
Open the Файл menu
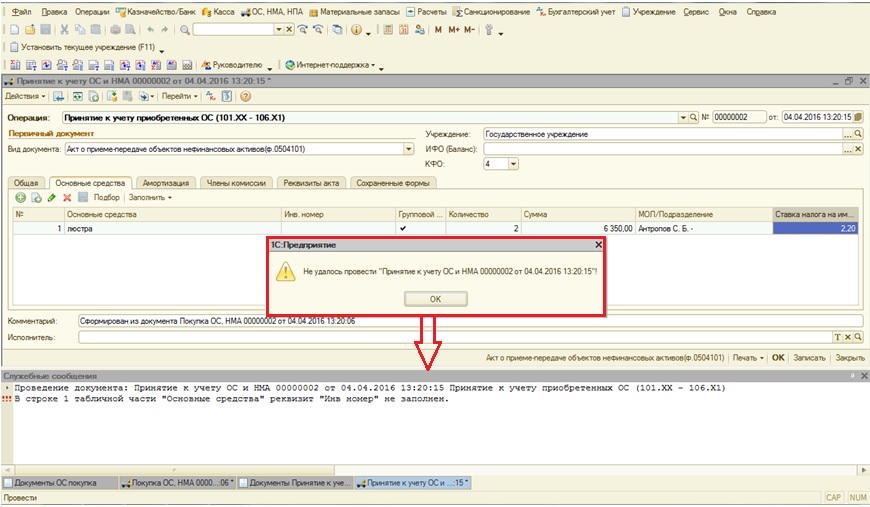pos(21,12)
